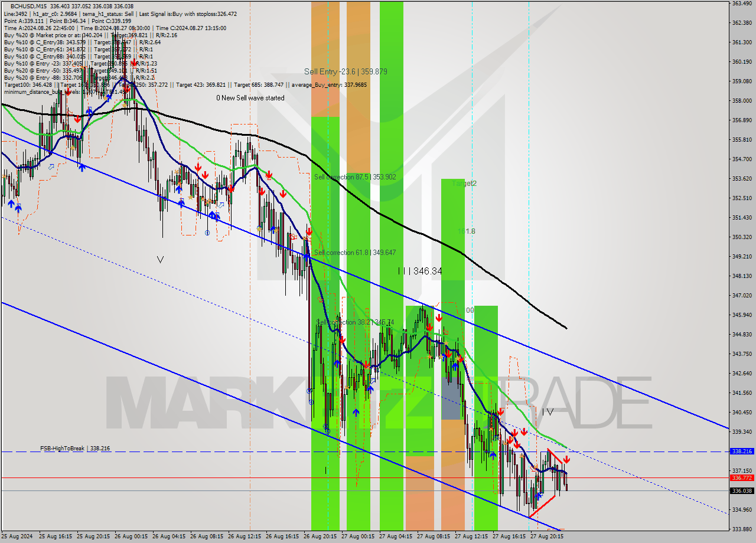The image size is (756, 543).
Task: Click 349.210 on the price axis
Action: click(742, 257)
